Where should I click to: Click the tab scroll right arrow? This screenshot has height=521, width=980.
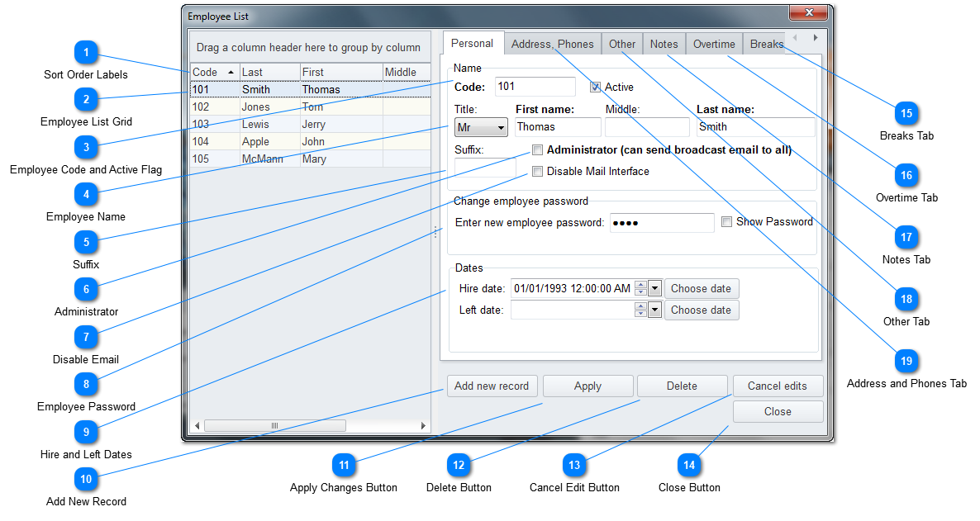coord(815,38)
